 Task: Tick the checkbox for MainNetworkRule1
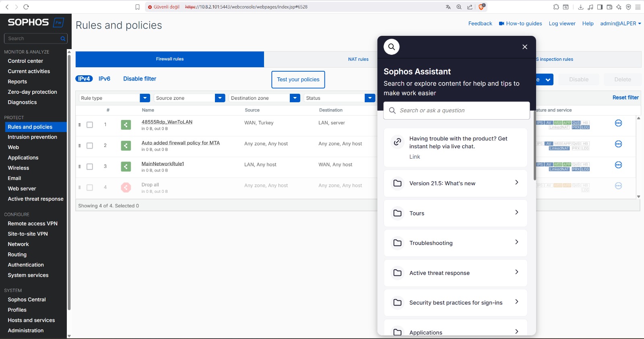(90, 167)
